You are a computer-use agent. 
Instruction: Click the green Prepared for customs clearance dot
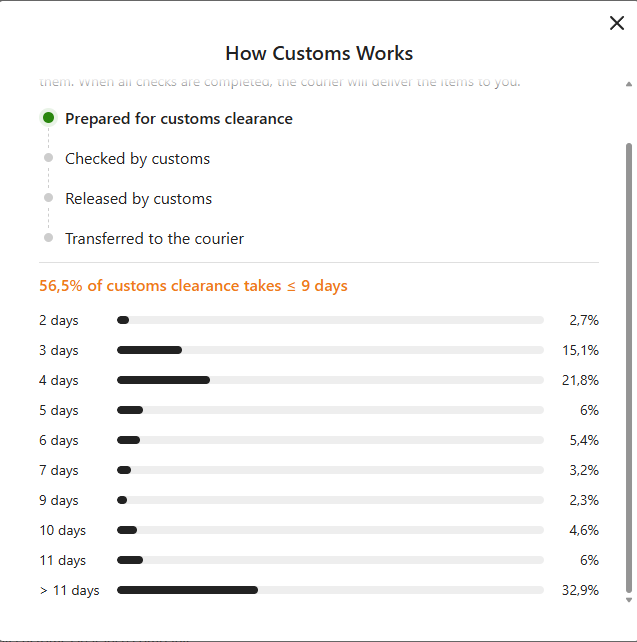tap(48, 118)
